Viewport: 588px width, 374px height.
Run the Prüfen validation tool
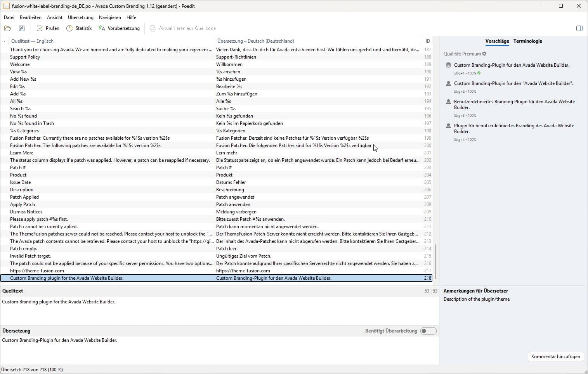pos(48,28)
